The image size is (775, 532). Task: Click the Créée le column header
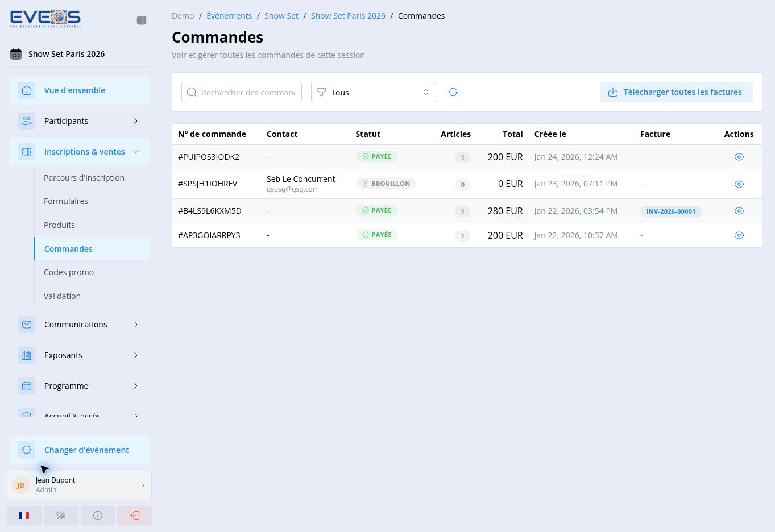pos(550,134)
